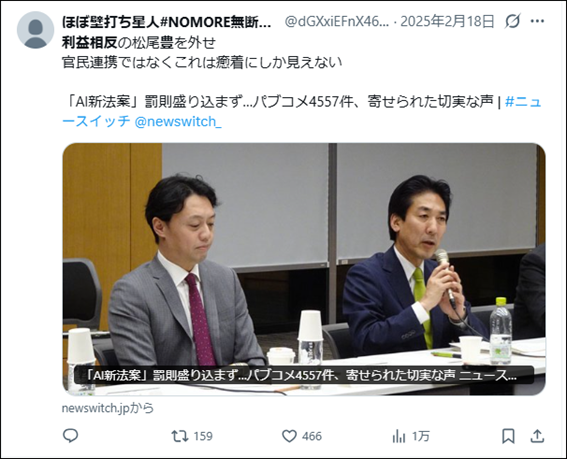Click the Grok slashed-circle icon
This screenshot has height=459, width=567.
point(513,21)
